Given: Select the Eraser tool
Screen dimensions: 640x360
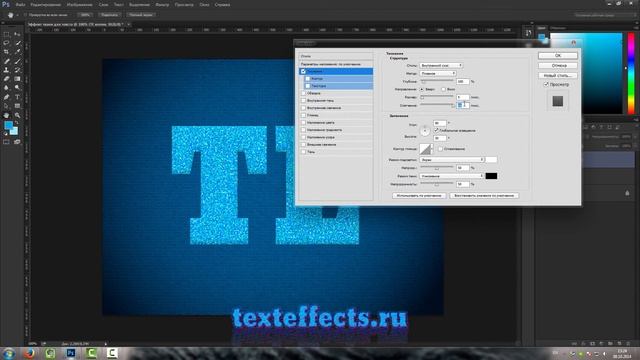Looking at the screenshot, I should [6, 79].
